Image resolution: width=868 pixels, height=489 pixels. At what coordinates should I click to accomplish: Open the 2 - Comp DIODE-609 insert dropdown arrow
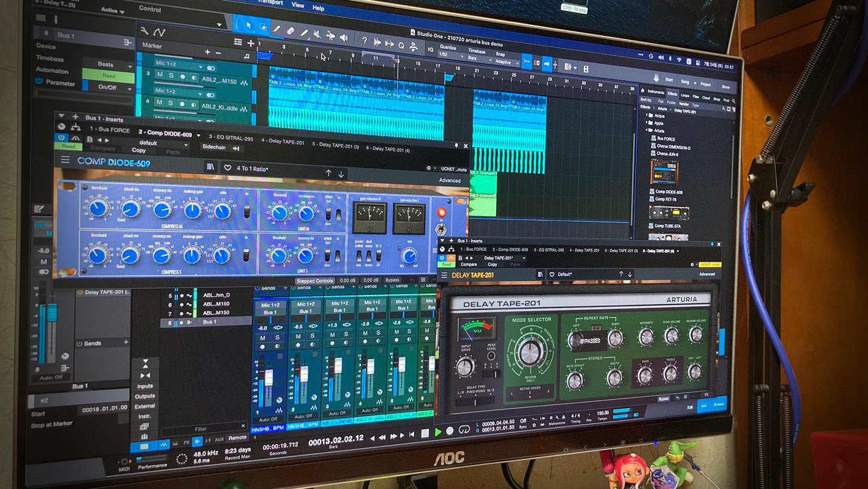point(198,134)
